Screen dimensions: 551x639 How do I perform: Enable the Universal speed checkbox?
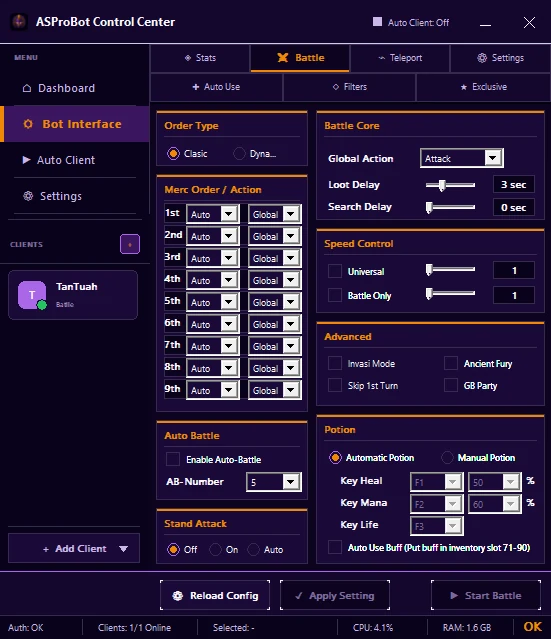pos(335,271)
